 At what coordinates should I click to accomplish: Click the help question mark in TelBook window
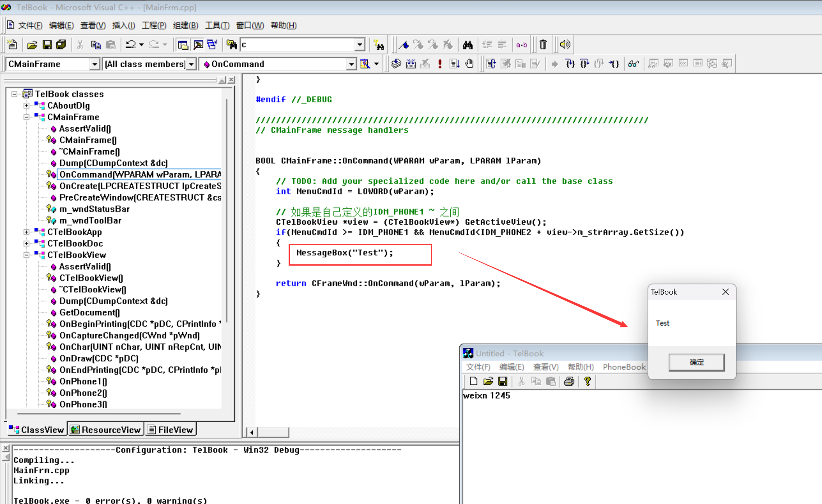(587, 381)
